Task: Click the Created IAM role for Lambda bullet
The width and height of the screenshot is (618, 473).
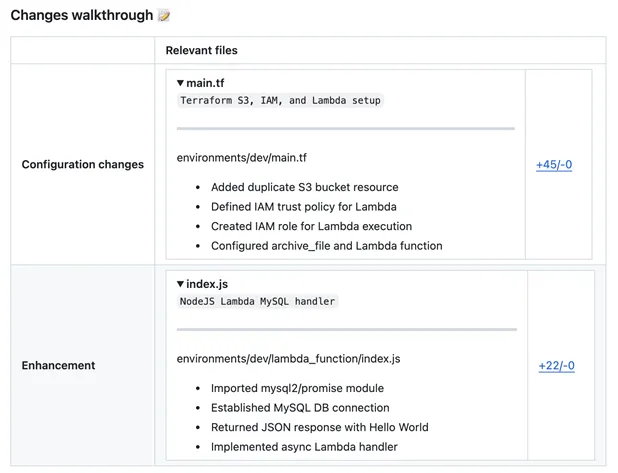Action: click(x=311, y=226)
